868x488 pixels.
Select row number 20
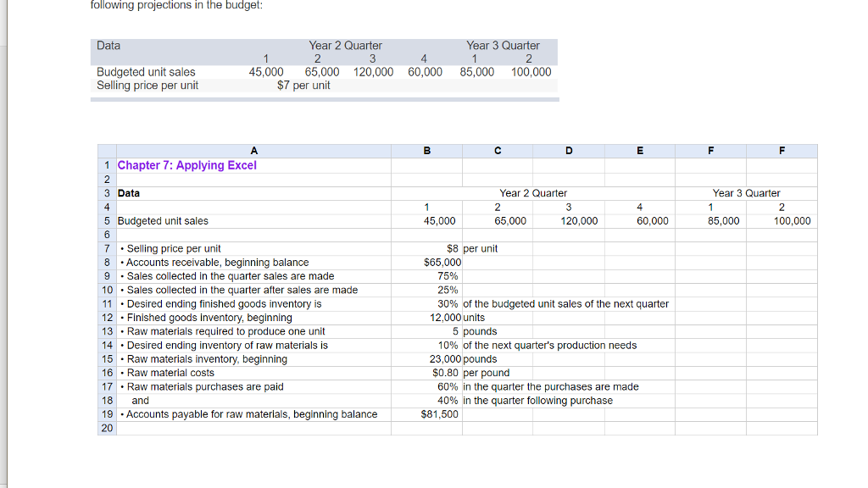106,428
